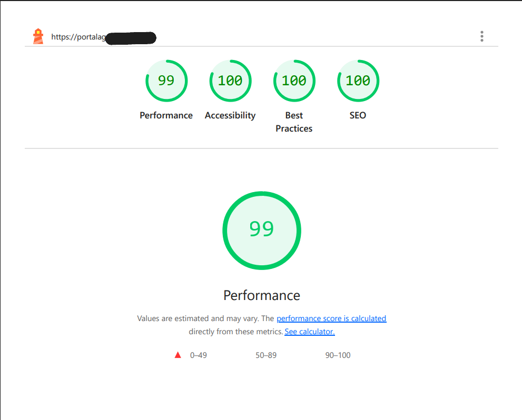522x420 pixels.
Task: Click the red triangle legend marker
Action: coord(178,354)
